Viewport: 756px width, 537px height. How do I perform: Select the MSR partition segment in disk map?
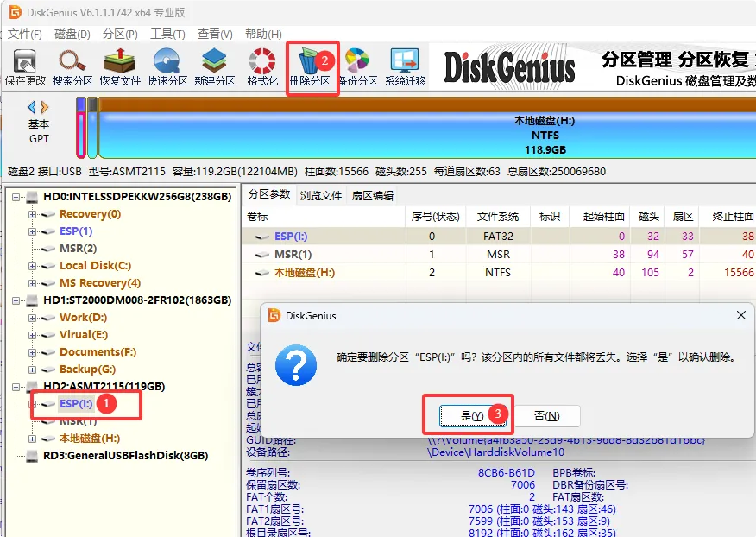point(92,128)
